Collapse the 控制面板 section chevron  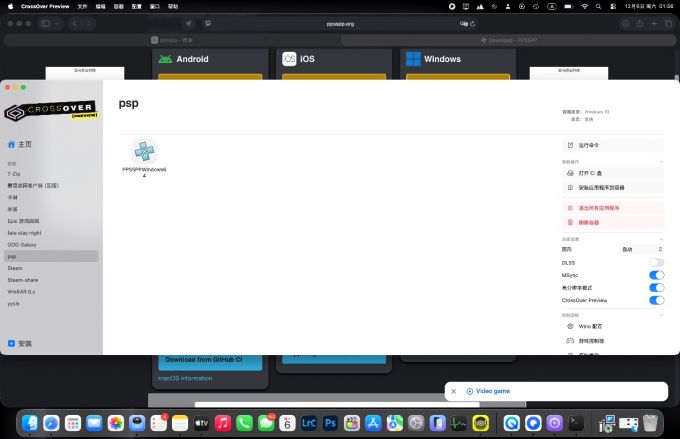click(x=661, y=315)
